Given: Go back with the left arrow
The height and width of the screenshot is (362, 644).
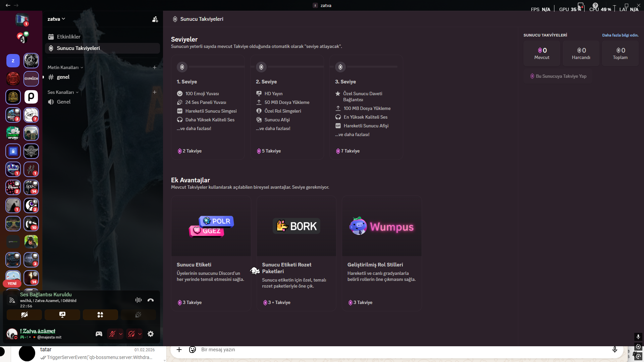Looking at the screenshot, I should [8, 5].
